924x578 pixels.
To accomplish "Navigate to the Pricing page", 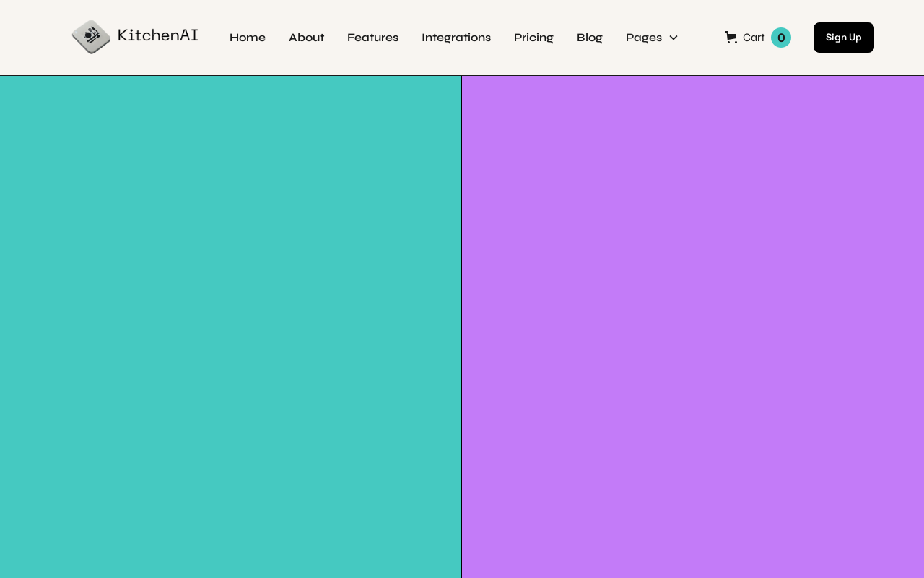I will [x=533, y=38].
